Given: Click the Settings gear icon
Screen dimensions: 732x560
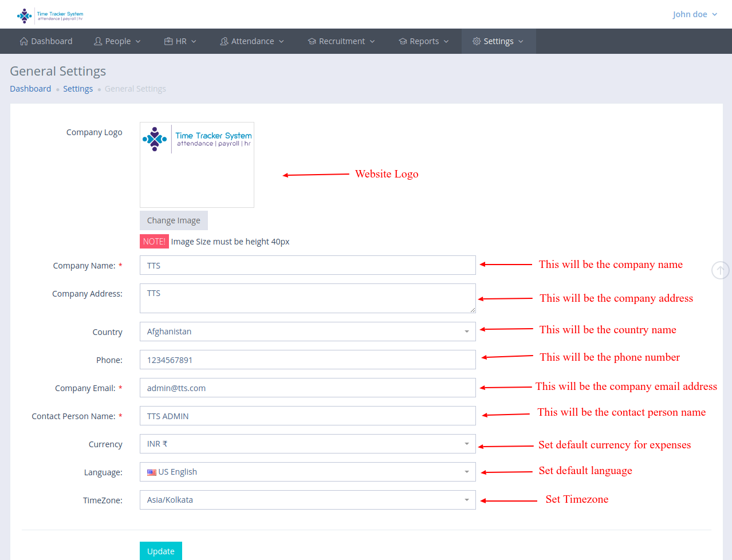Looking at the screenshot, I should coord(477,41).
